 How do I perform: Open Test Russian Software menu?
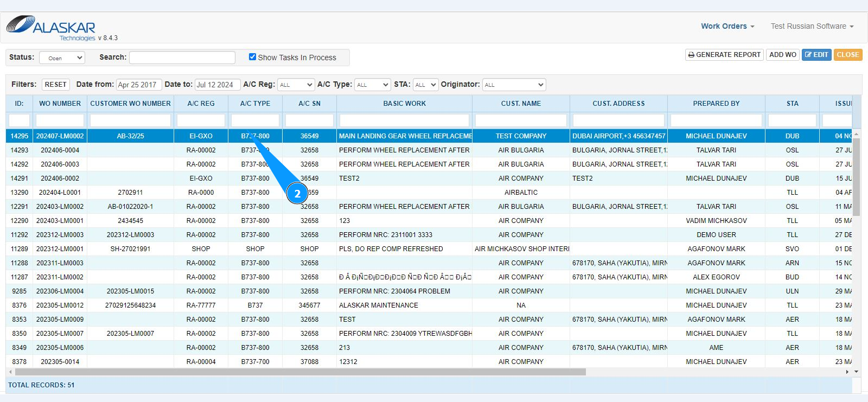coord(812,26)
